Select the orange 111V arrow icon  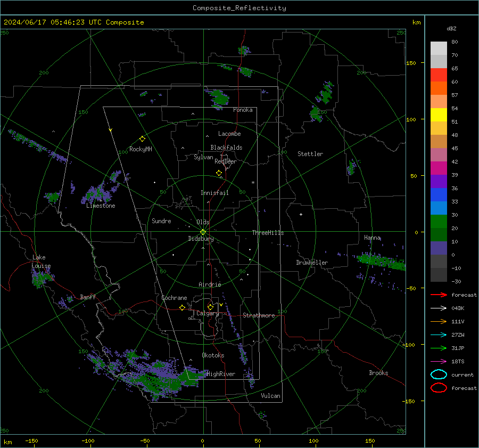pos(439,321)
